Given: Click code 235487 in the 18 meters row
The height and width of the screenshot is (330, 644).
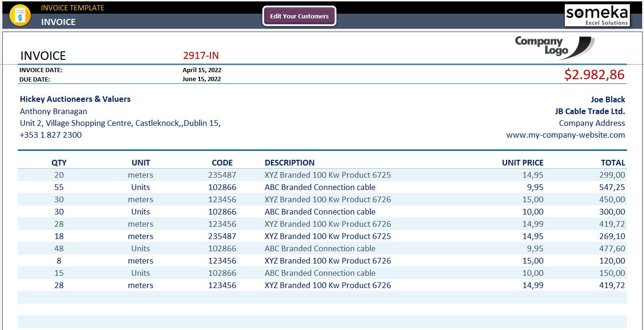Looking at the screenshot, I should [x=222, y=236].
